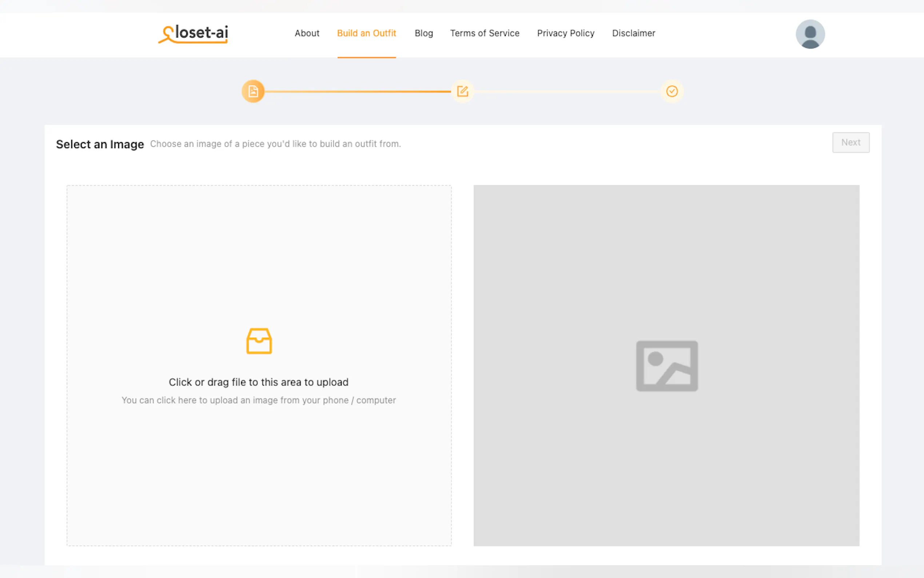Click the Closet-ai logo
Viewport: 924px width, 578px height.
coord(193,33)
